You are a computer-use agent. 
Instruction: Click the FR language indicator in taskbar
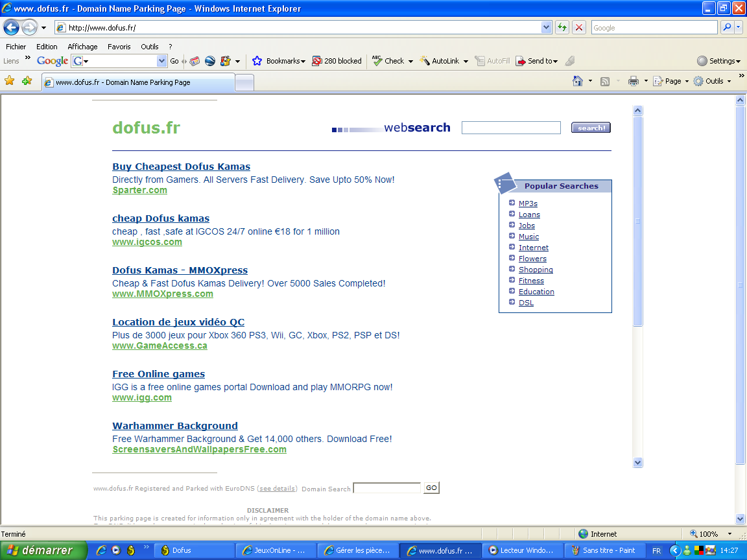pos(656,551)
